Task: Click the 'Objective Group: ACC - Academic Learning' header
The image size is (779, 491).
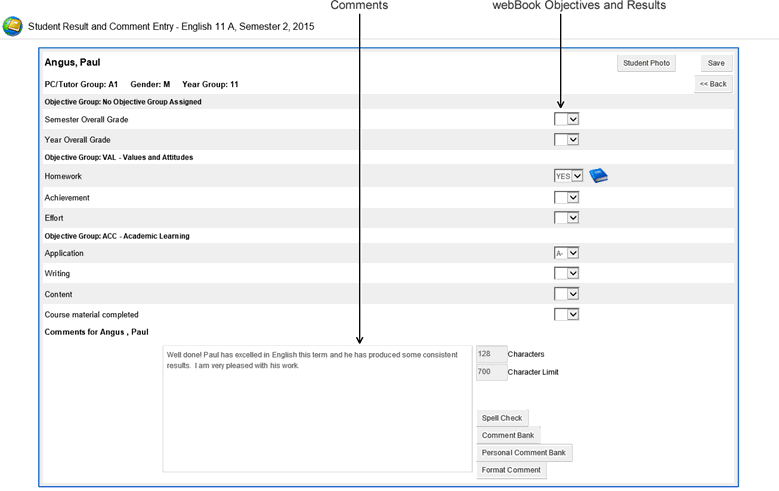Action: pos(117,236)
